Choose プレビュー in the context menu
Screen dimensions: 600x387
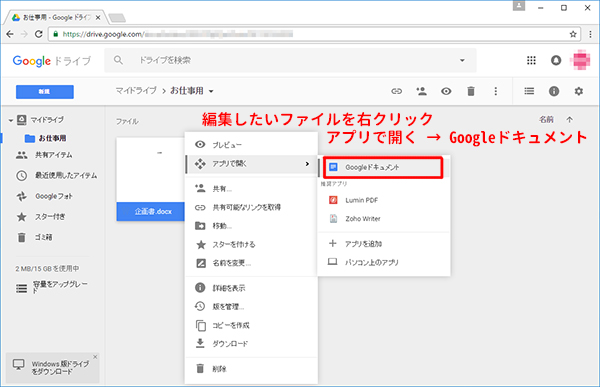(251, 145)
